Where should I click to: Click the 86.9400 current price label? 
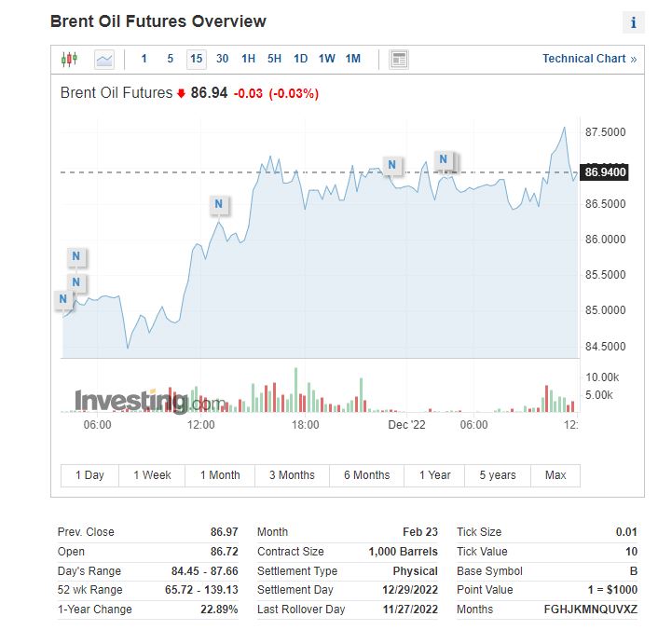click(604, 172)
